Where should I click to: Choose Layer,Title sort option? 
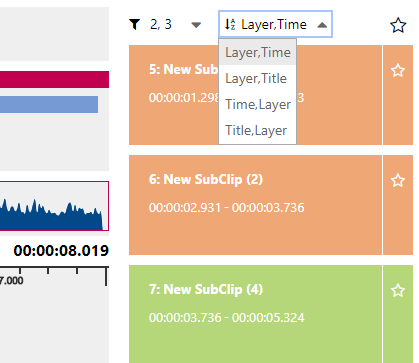tap(257, 78)
